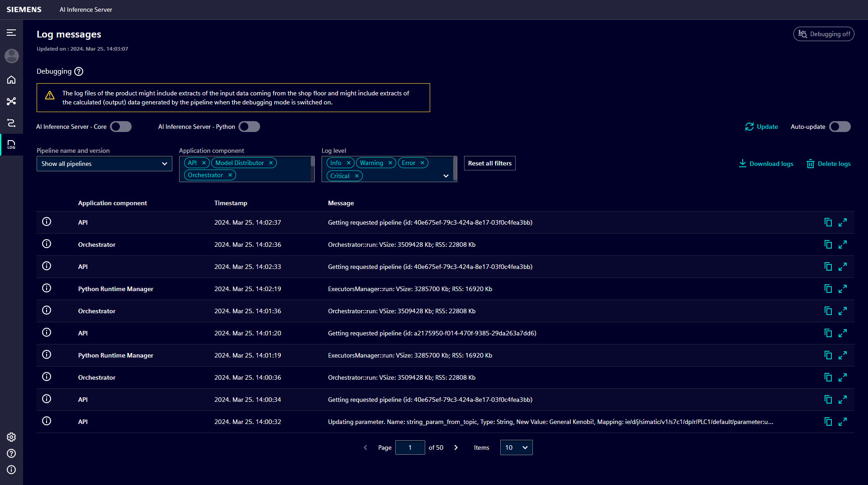Expand the first Orchestrator log message

(x=842, y=245)
